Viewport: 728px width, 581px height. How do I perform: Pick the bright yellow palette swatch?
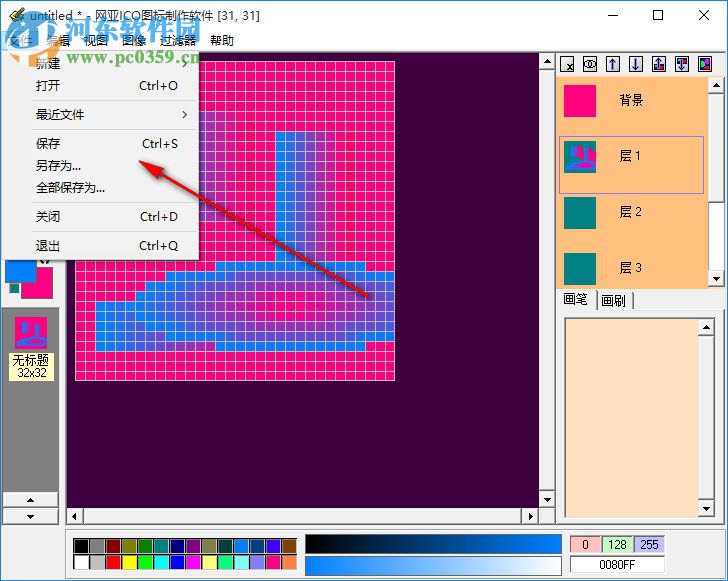point(129,562)
